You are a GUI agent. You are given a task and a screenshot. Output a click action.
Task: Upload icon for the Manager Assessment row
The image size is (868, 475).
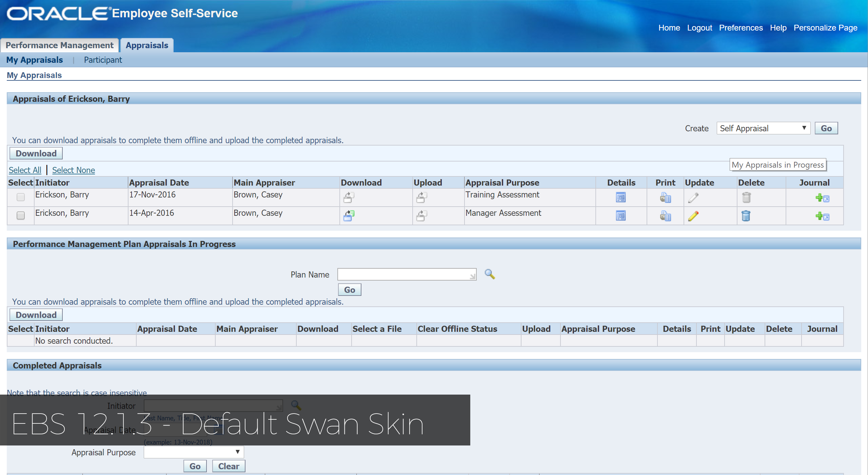(421, 216)
